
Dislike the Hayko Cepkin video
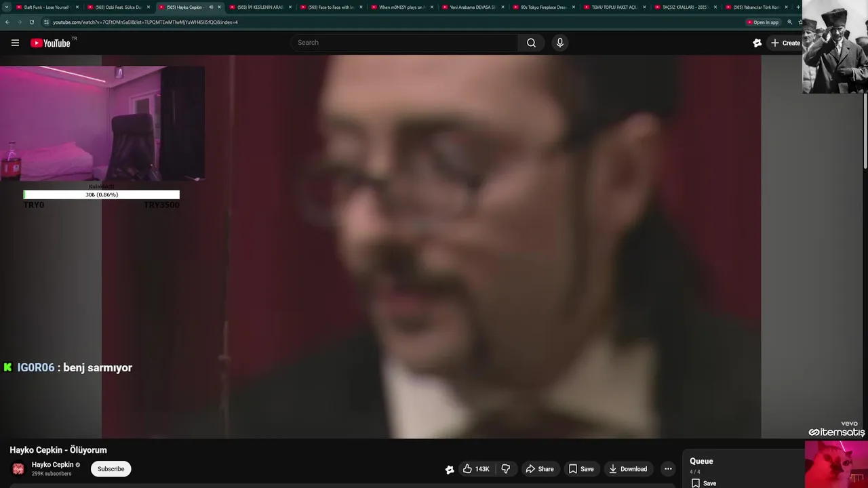[505, 469]
